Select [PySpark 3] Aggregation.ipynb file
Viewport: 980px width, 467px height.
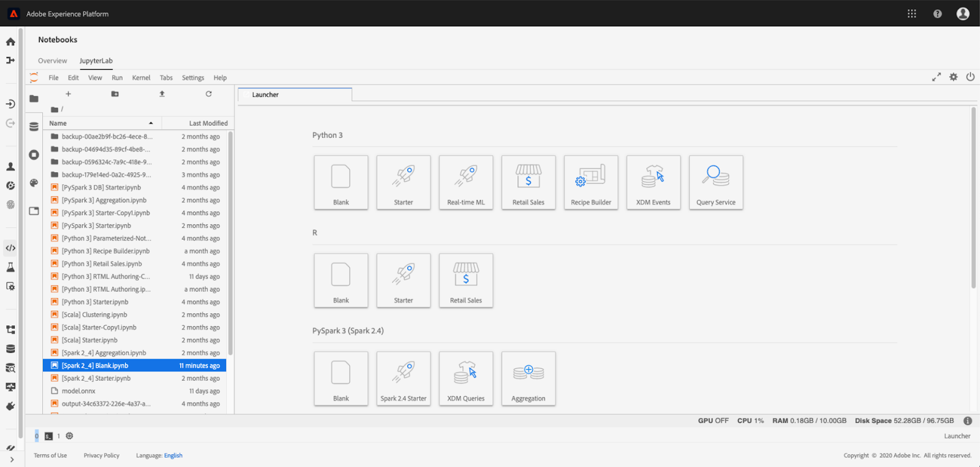135,200
